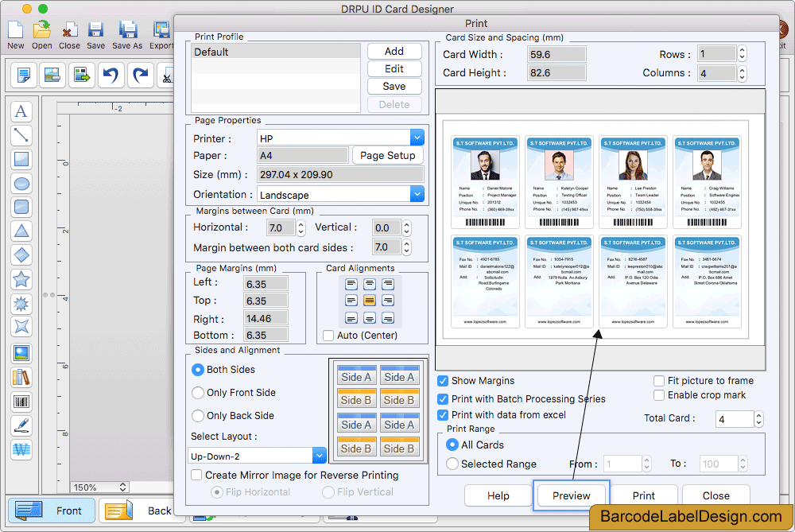Select the Ellipse shape tool
The width and height of the screenshot is (795, 532).
pyautogui.click(x=21, y=183)
